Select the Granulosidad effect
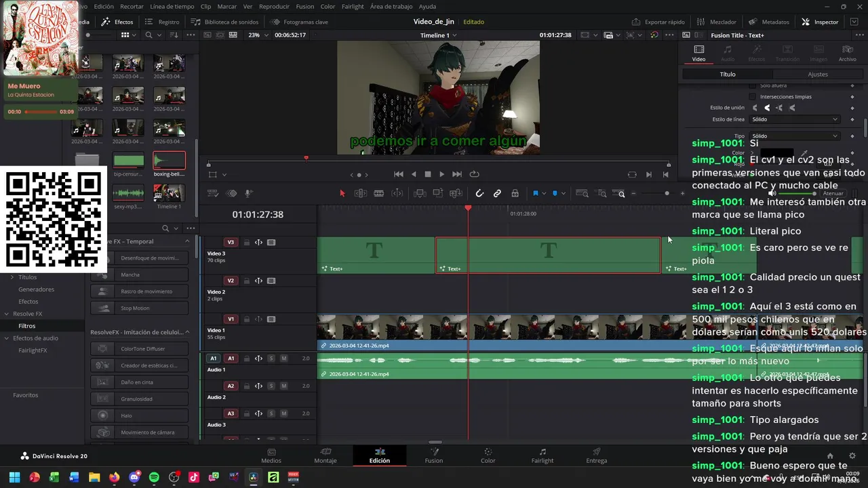868x488 pixels. pos(140,399)
